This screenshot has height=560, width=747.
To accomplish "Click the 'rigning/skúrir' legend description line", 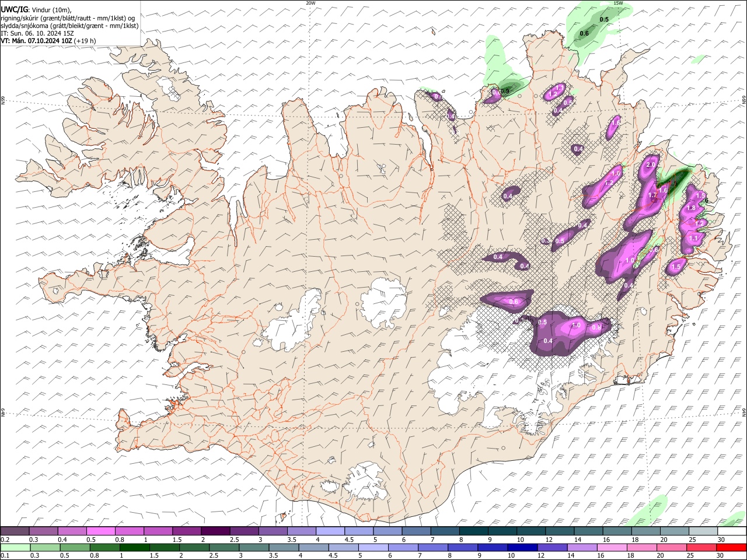I will [68, 18].
